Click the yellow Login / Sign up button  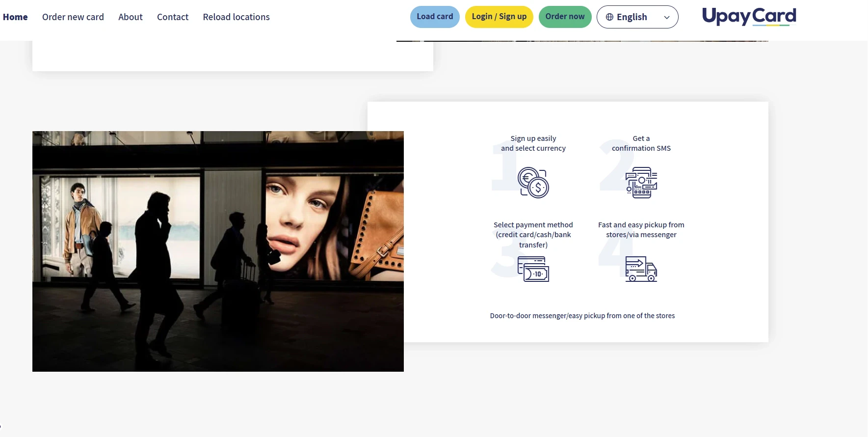[499, 17]
